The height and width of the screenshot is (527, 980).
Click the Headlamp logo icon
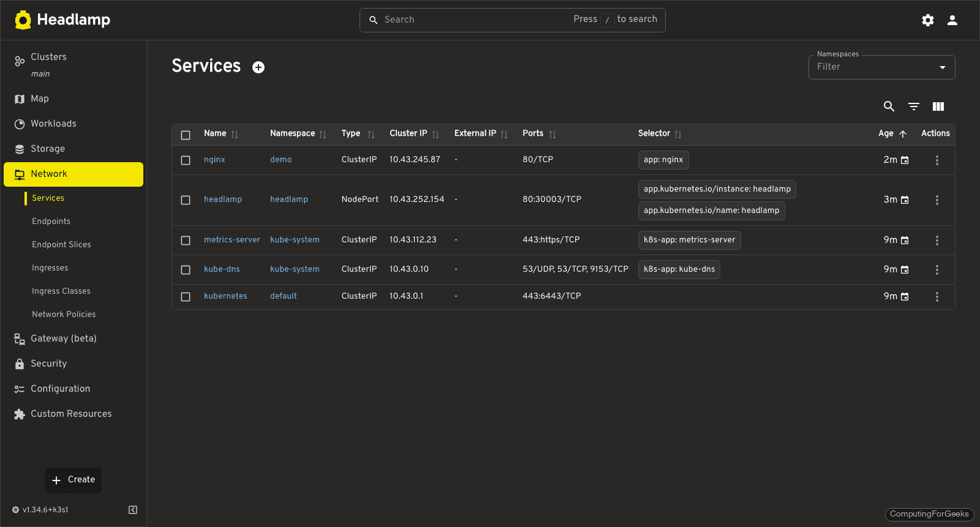click(23, 20)
